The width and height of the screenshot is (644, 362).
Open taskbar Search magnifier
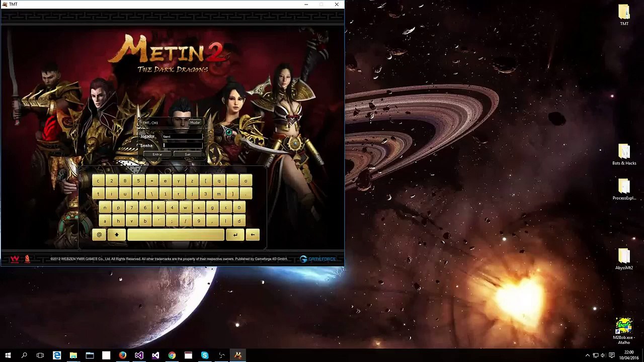pyautogui.click(x=24, y=355)
